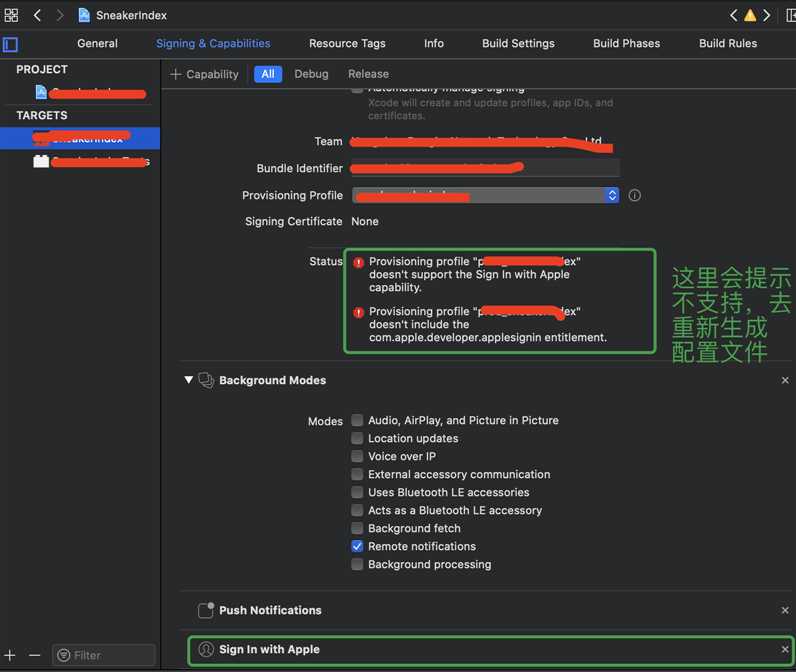Screen dimensions: 796x672
Task: Remove the Push Notifications capability
Action: click(785, 610)
